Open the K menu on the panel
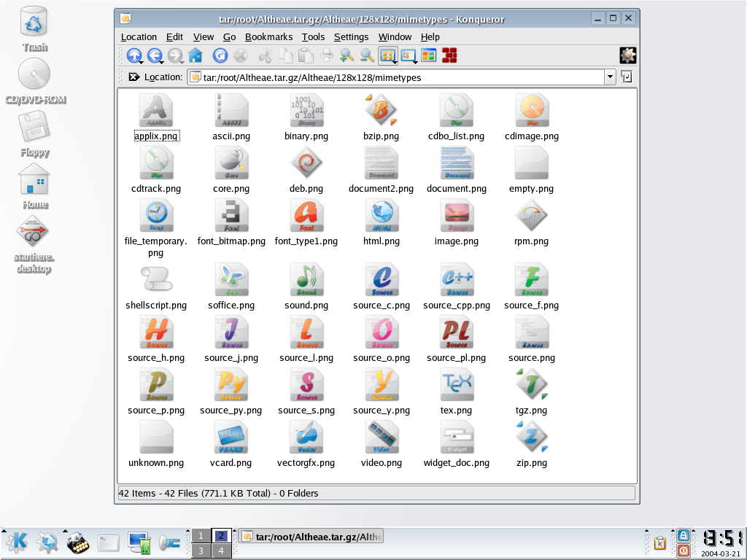 coord(16,542)
